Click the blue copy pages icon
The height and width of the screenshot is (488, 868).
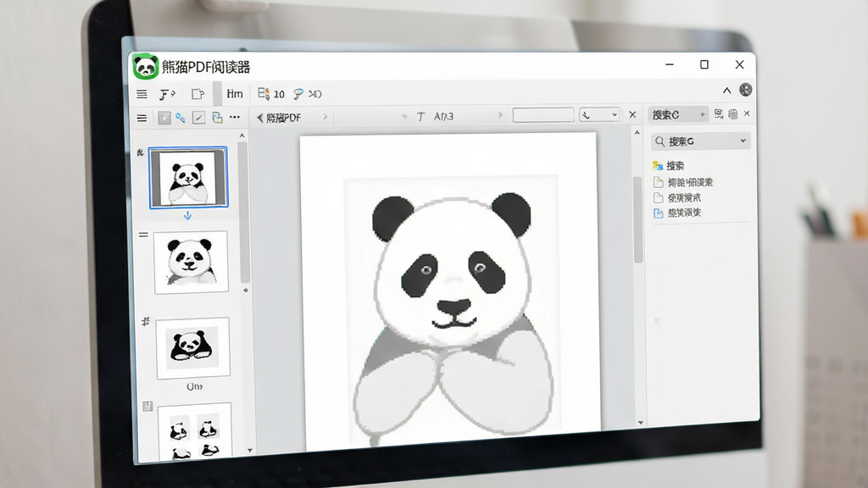point(217,117)
